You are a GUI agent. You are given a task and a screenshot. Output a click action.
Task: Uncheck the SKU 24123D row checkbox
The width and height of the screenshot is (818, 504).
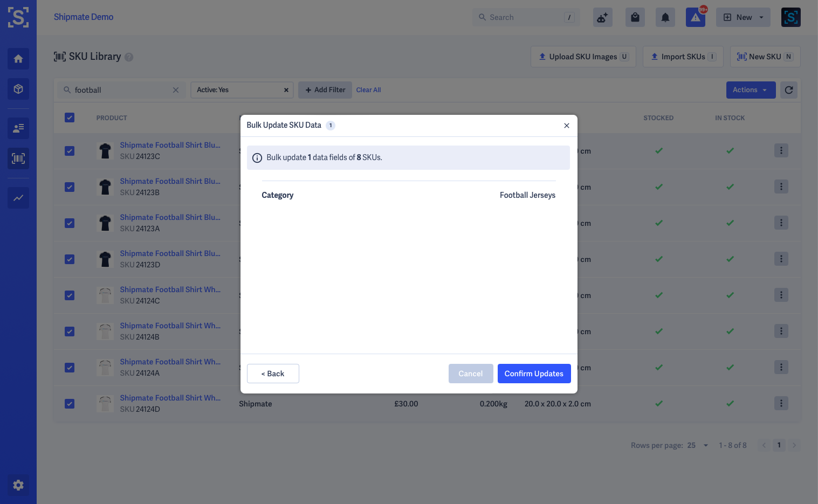point(70,259)
